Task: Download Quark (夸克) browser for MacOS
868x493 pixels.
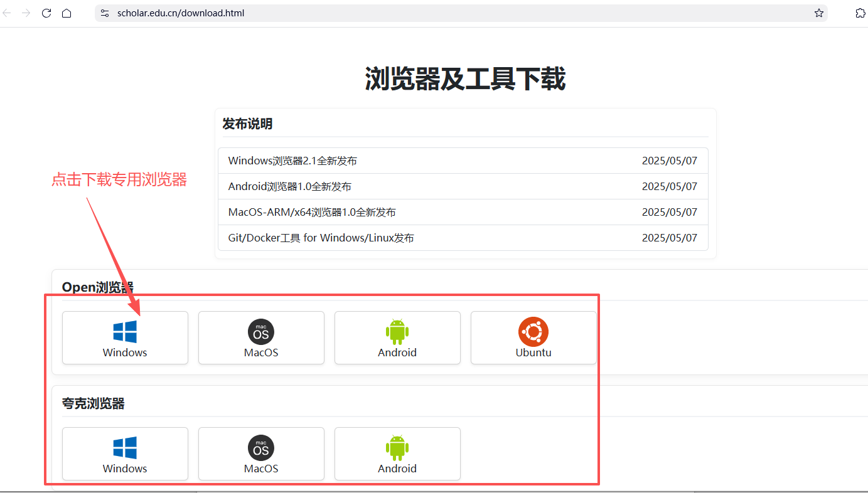Action: 261,453
